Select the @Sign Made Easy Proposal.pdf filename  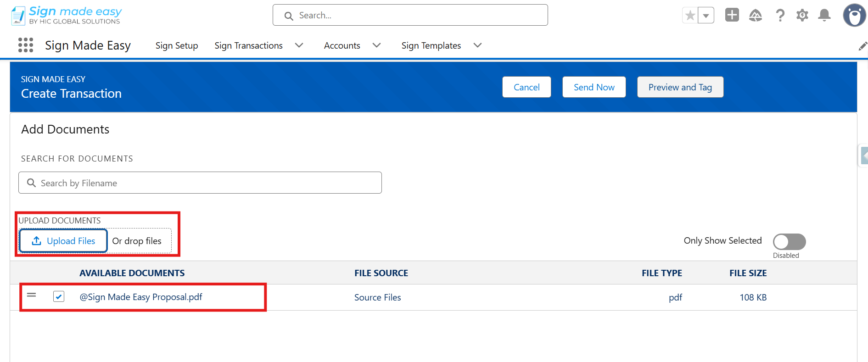click(141, 297)
